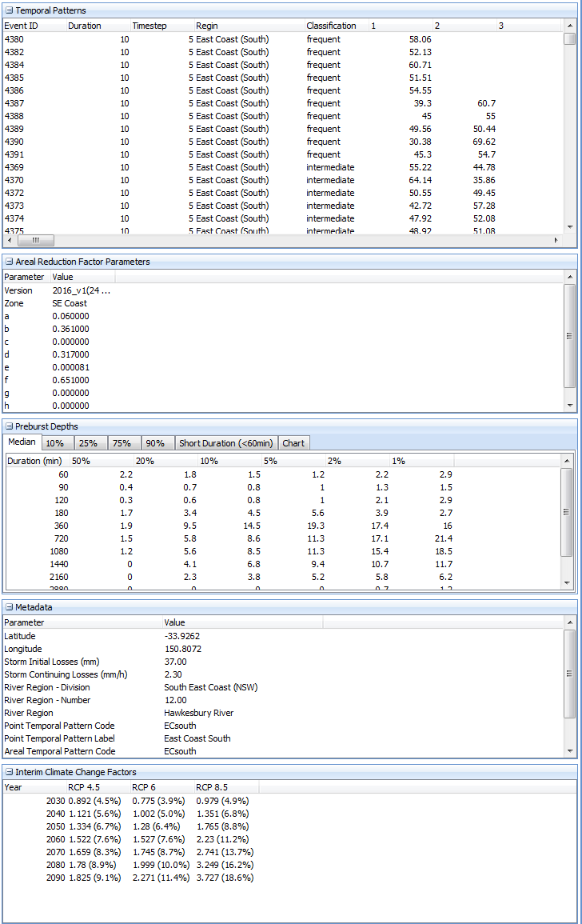Collapse the Metadata section

coord(9,607)
